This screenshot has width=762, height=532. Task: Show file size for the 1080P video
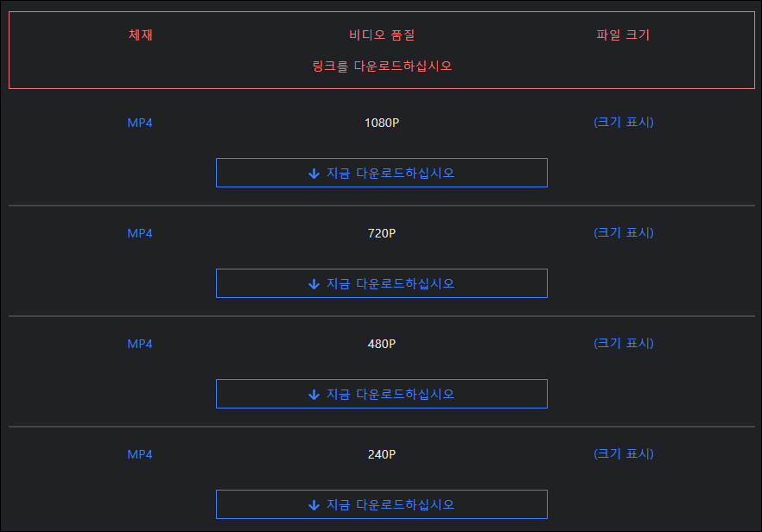pyautogui.click(x=624, y=122)
